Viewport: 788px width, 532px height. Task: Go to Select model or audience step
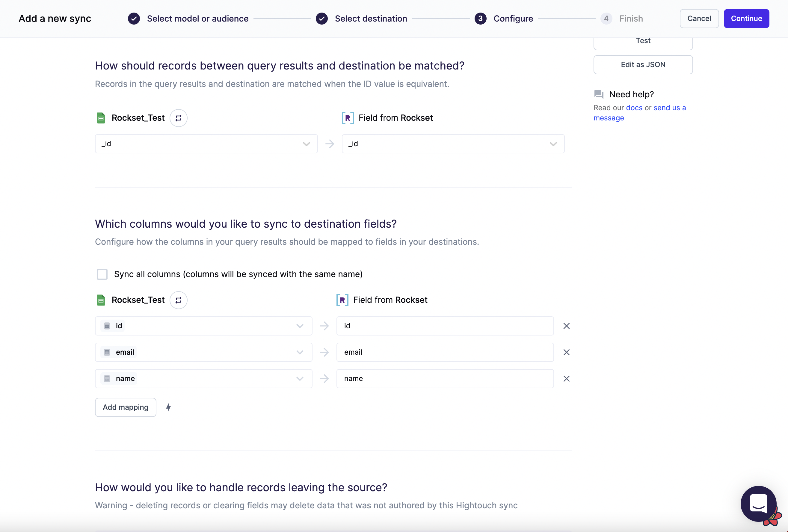click(x=198, y=19)
